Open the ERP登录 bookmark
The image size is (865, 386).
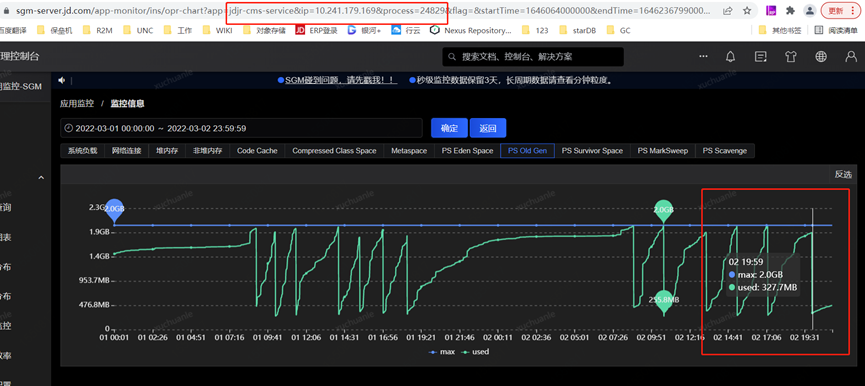tap(317, 31)
